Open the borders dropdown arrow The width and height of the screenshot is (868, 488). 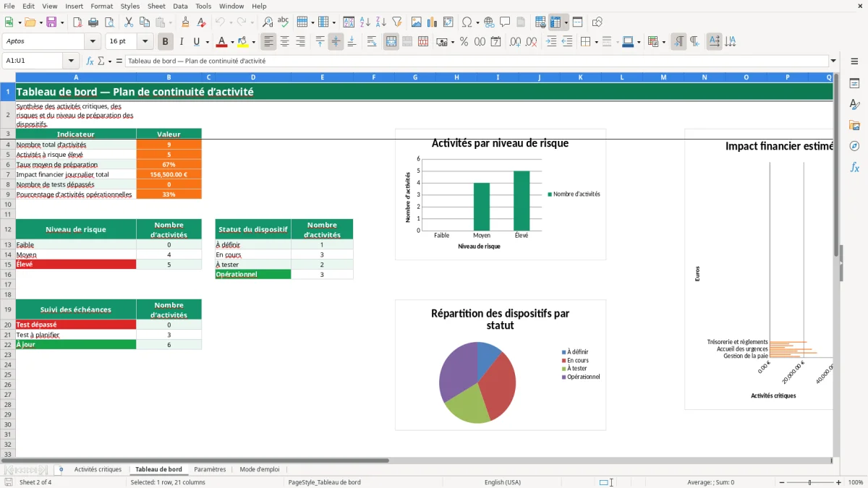tap(595, 42)
